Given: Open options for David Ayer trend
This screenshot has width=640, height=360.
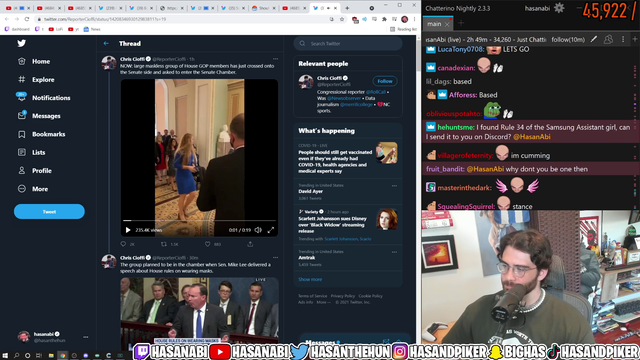Looking at the screenshot, I should click(394, 186).
